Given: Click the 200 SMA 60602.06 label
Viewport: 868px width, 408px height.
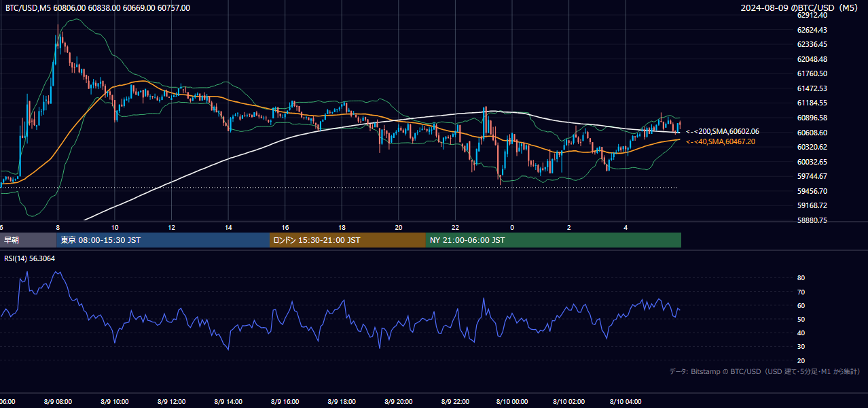Looking at the screenshot, I should click(x=723, y=131).
